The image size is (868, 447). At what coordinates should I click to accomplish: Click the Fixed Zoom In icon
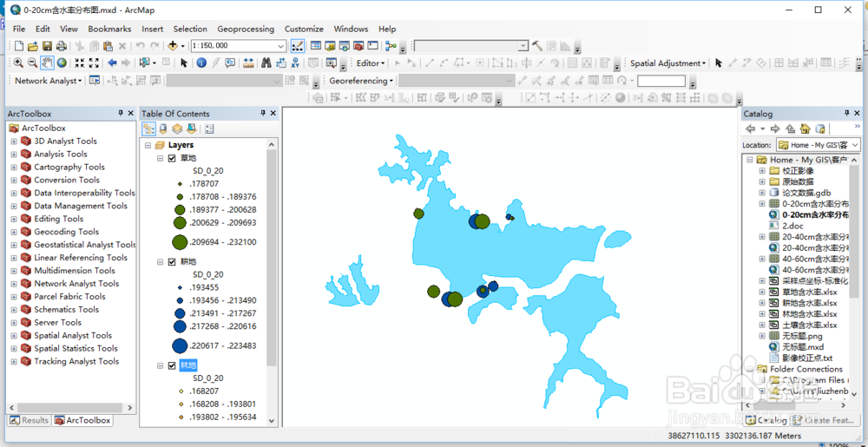tap(80, 63)
